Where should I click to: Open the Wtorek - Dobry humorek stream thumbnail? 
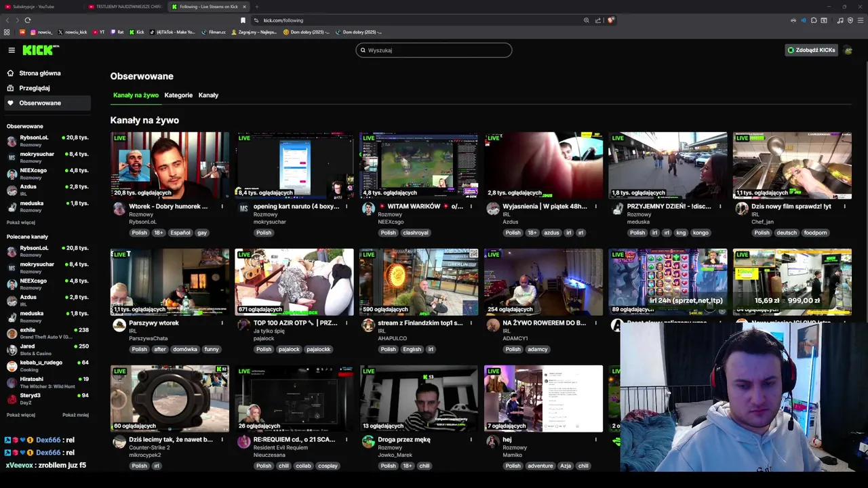click(x=170, y=165)
